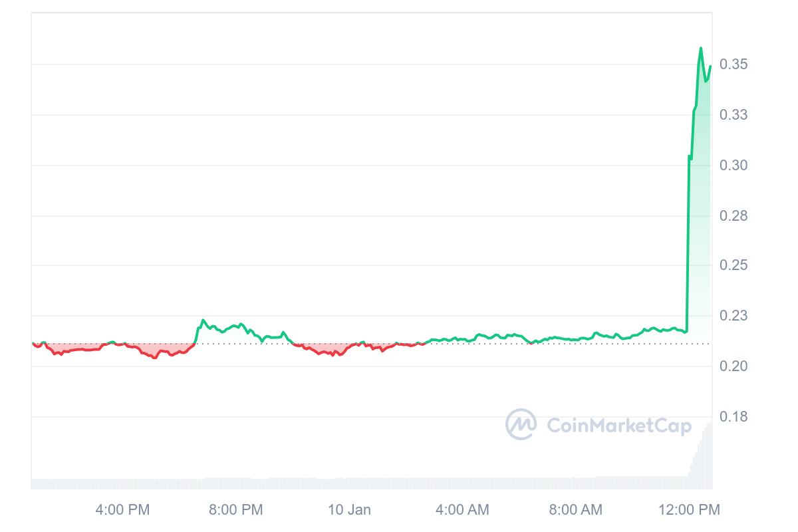Select the 8:00 AM time axis label
798x532 pixels.
(575, 510)
